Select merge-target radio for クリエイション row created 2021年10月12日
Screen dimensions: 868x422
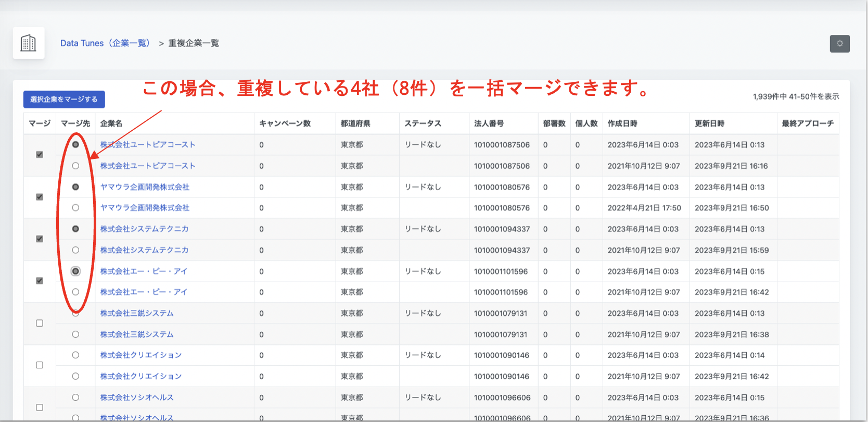pyautogui.click(x=75, y=376)
